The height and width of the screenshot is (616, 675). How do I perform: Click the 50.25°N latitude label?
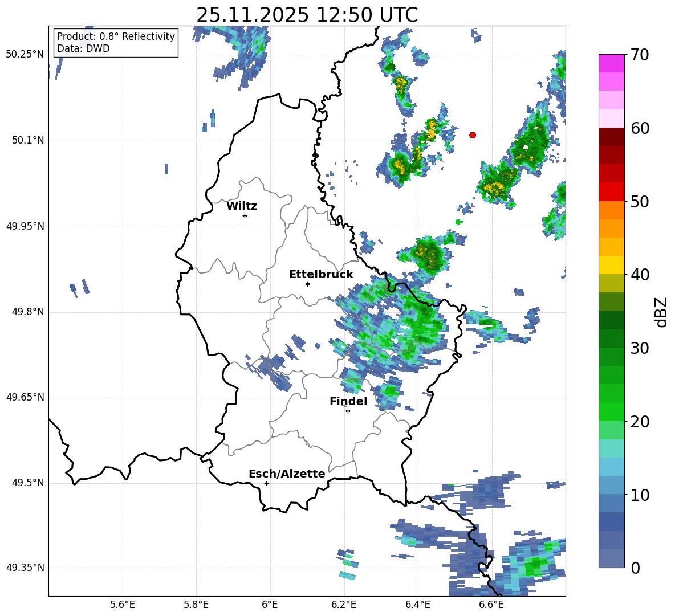click(25, 55)
